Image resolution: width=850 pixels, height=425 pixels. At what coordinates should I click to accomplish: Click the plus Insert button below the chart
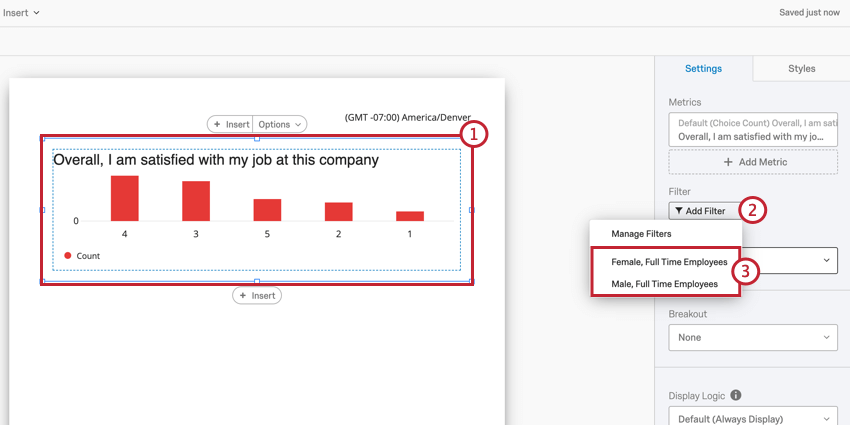[257, 295]
